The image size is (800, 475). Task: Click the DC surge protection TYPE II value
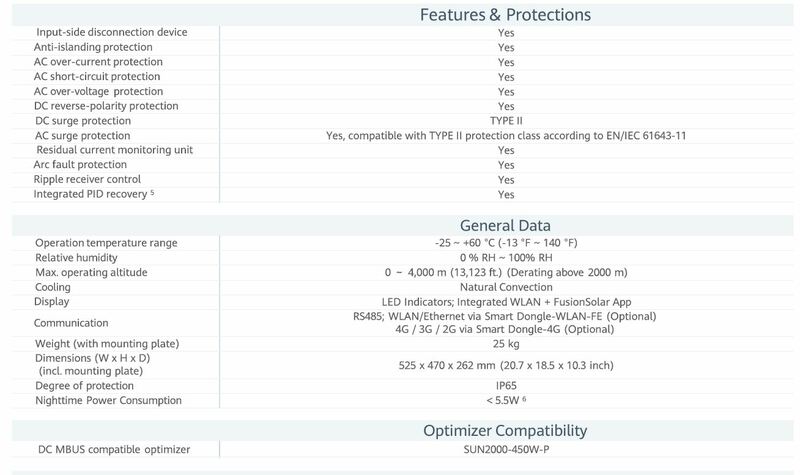point(506,121)
